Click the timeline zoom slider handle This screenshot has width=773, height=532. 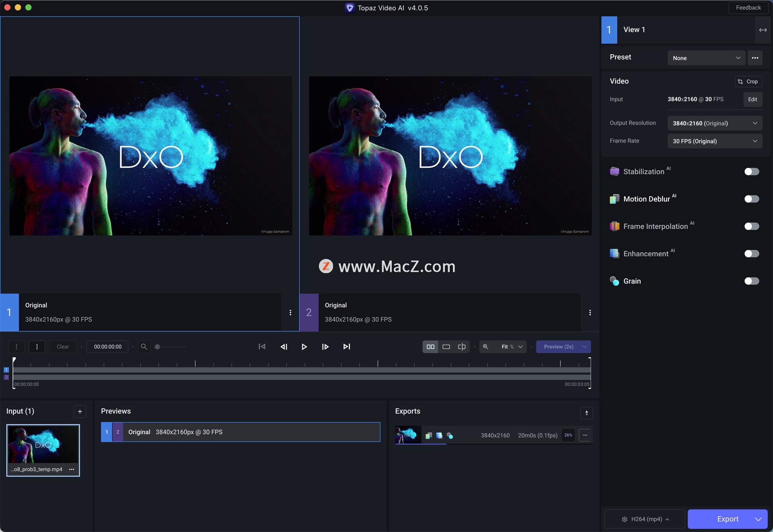(x=157, y=347)
